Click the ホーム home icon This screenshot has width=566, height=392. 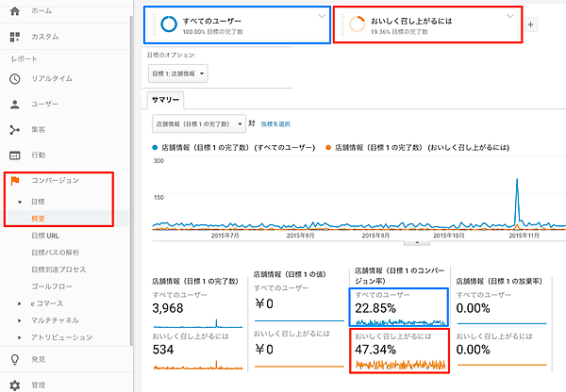14,10
